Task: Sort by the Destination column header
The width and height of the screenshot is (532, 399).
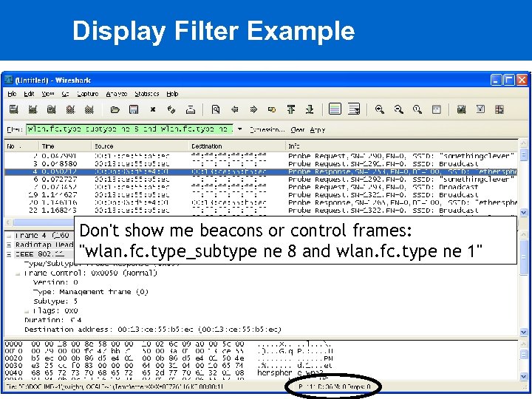Action: point(237,146)
